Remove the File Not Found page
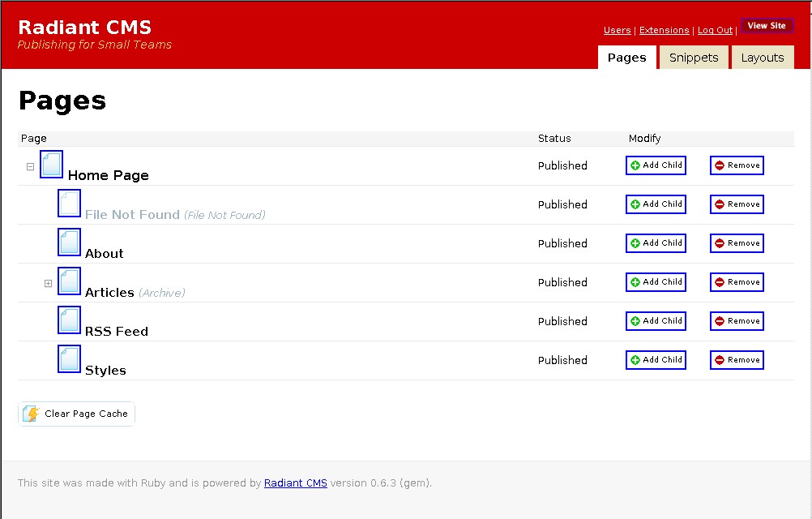The image size is (812, 519). pos(737,204)
